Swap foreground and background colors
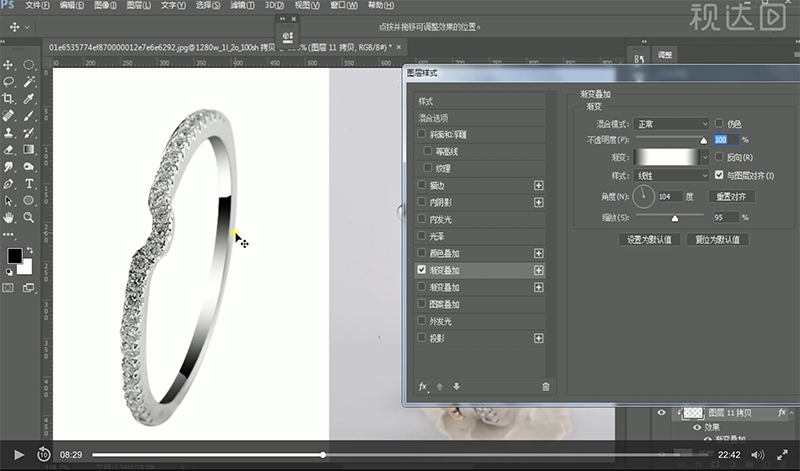Screen dimensions: 800x471 30,250
